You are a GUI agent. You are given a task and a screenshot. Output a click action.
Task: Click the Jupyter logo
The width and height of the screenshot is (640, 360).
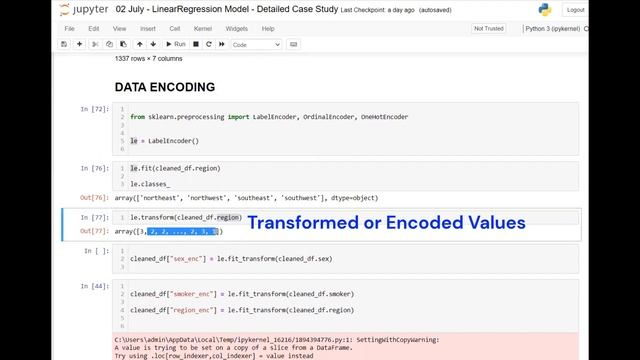84,9
